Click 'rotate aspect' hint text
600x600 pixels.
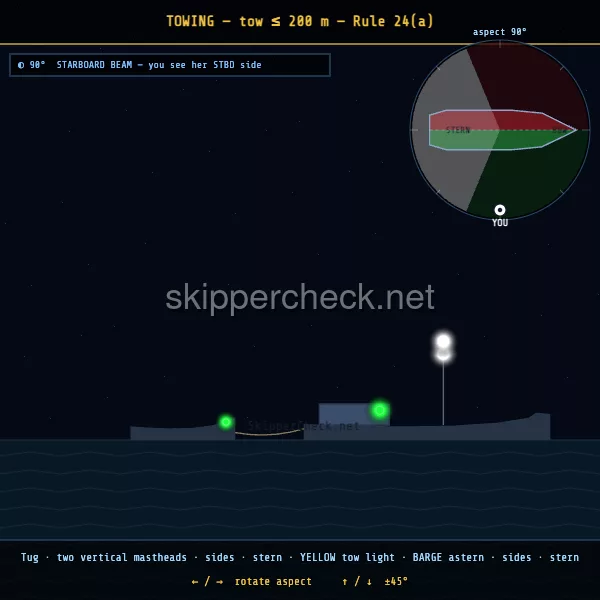[x=273, y=582]
